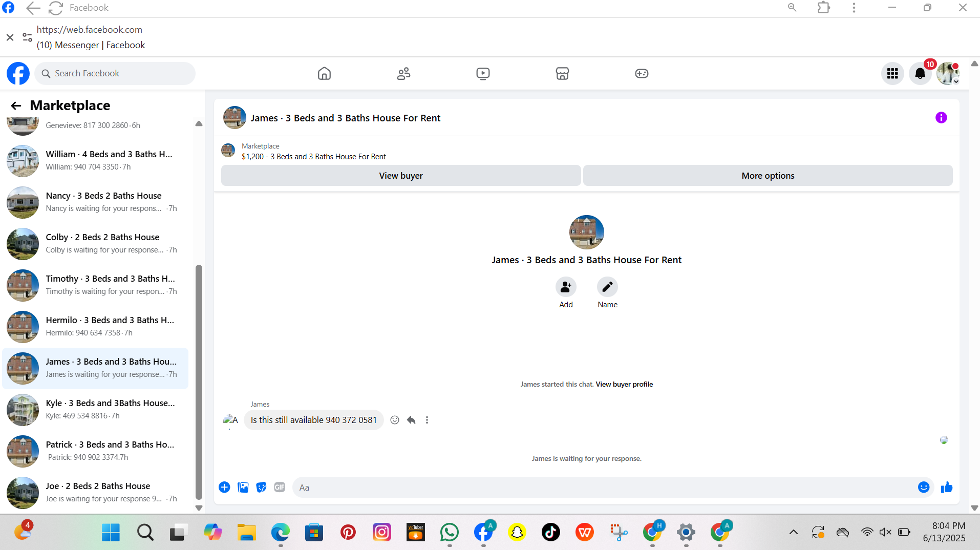Open emoji picker in message field
Viewport: 980px width, 550px height.
click(x=924, y=487)
